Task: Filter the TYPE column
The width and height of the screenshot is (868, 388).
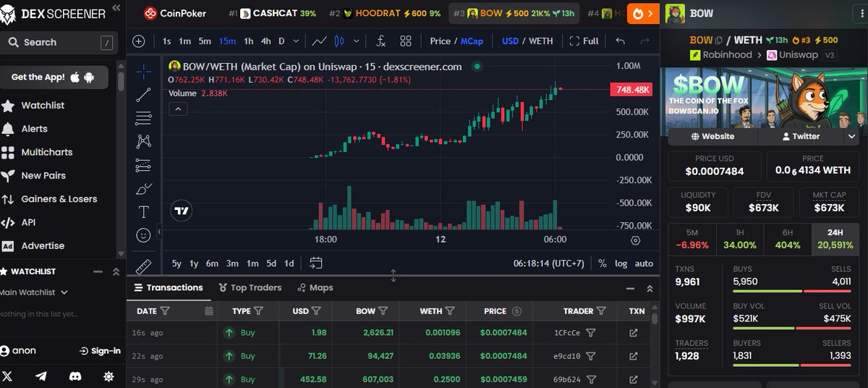Action: tap(259, 311)
